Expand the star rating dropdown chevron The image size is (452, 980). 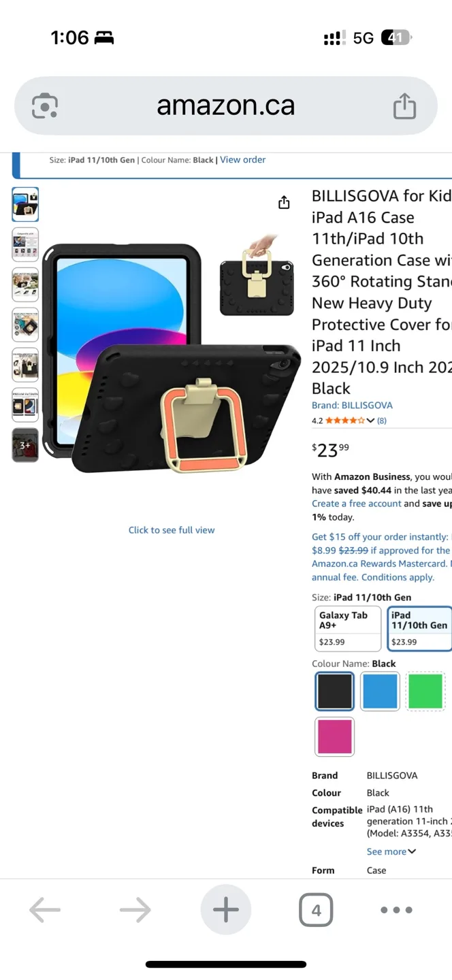point(370,421)
